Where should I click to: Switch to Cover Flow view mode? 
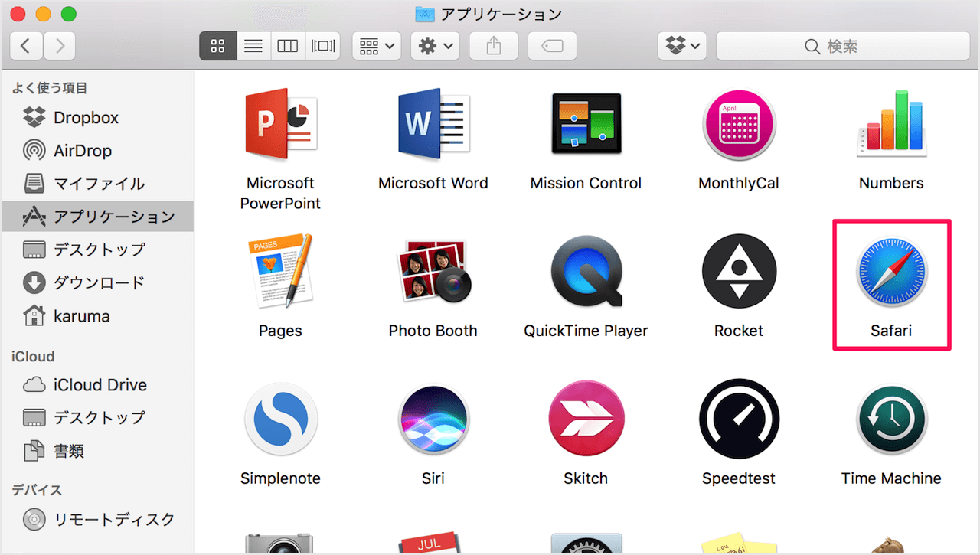[x=323, y=46]
